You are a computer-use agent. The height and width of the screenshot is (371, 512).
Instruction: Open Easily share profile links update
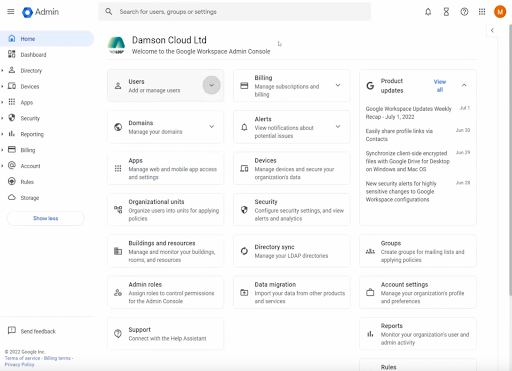point(399,135)
